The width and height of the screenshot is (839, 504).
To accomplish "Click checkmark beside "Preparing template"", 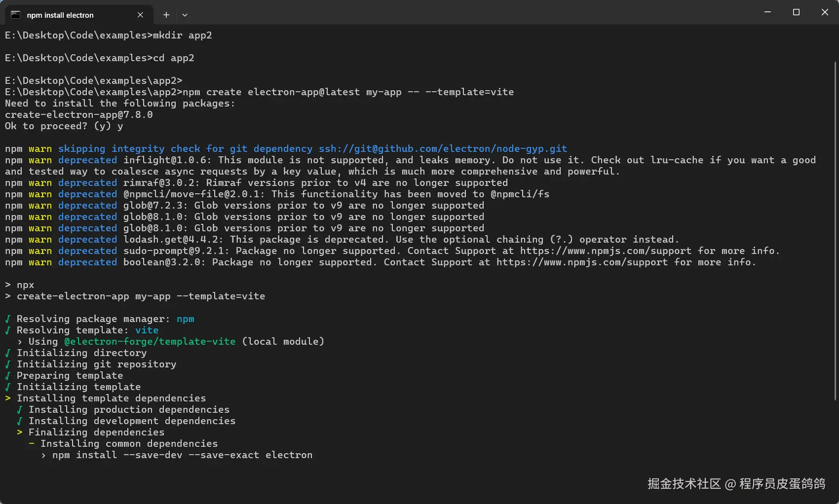I will click(8, 376).
